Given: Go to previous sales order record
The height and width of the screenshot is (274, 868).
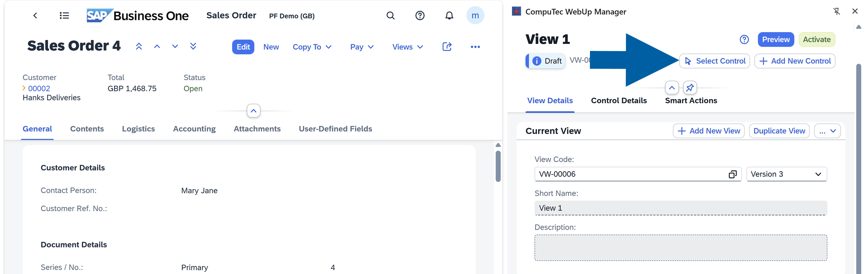Looking at the screenshot, I should point(157,46).
